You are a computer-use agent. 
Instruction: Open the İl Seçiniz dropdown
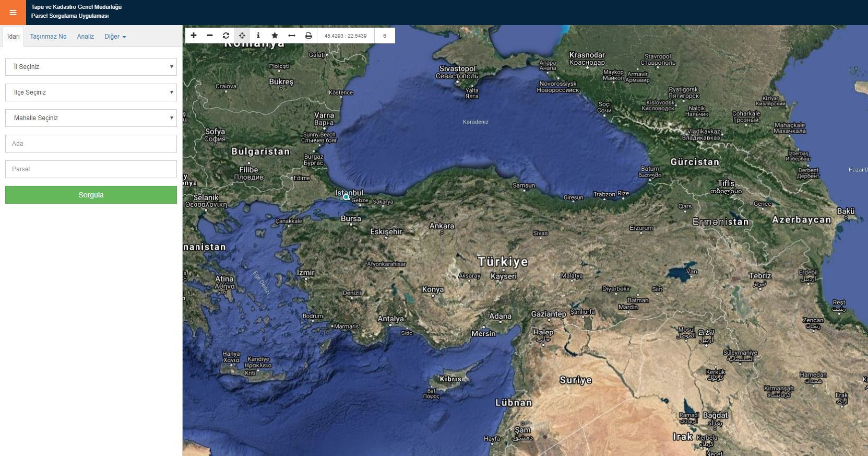pyautogui.click(x=91, y=67)
